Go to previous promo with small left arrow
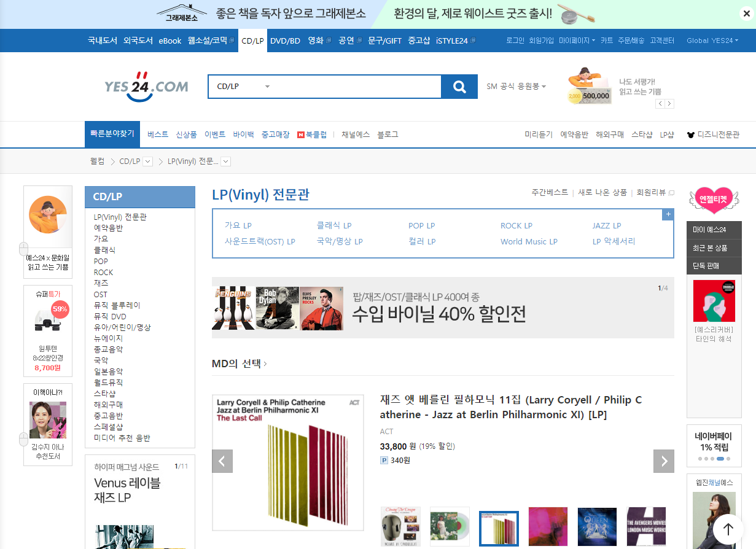The width and height of the screenshot is (756, 549). (660, 104)
